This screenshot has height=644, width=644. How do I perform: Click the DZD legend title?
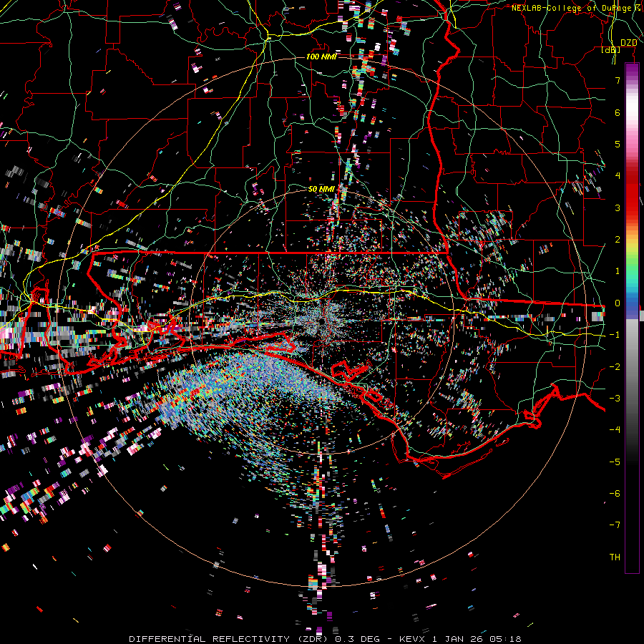628,42
